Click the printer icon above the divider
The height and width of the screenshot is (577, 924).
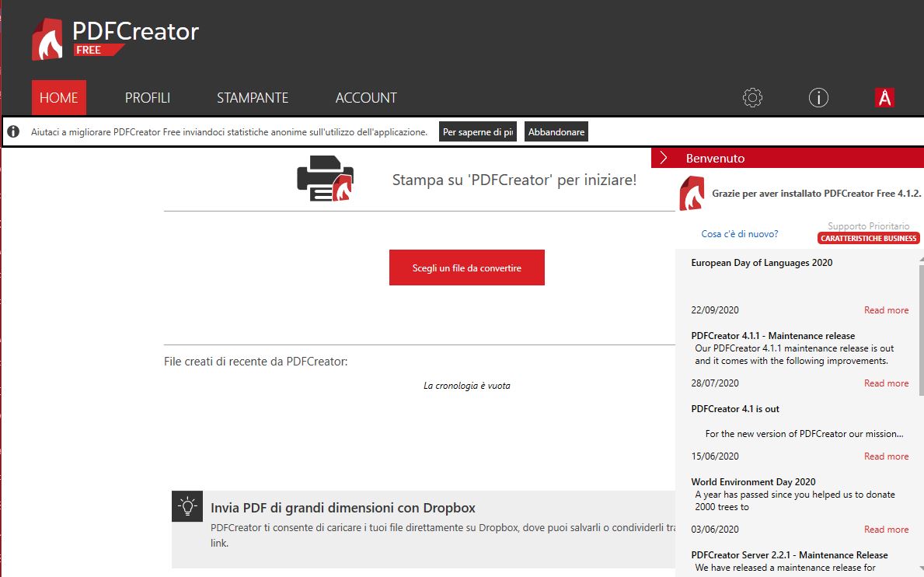click(x=325, y=180)
